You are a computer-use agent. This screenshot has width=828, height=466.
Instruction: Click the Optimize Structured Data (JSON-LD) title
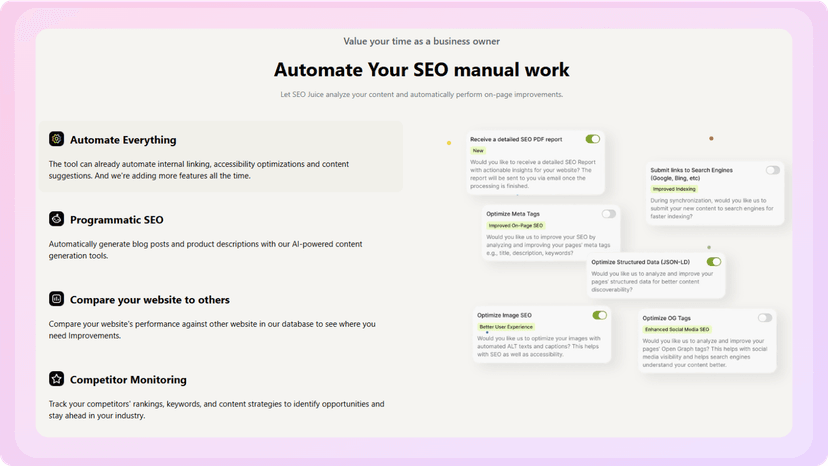click(641, 262)
